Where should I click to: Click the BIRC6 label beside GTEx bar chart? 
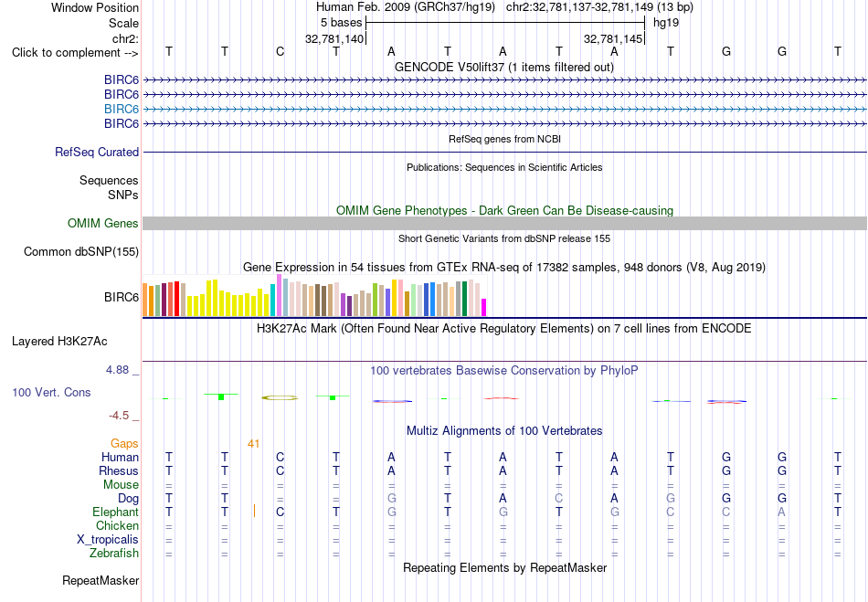tap(122, 297)
